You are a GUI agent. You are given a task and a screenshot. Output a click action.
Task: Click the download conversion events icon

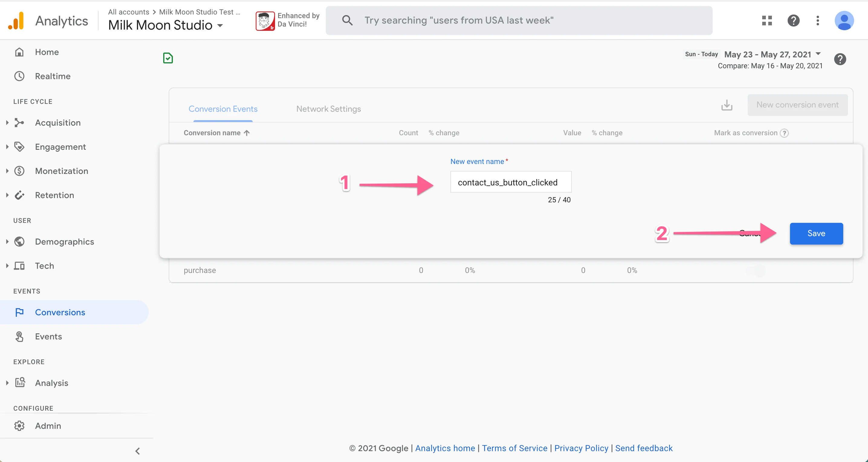pyautogui.click(x=727, y=105)
